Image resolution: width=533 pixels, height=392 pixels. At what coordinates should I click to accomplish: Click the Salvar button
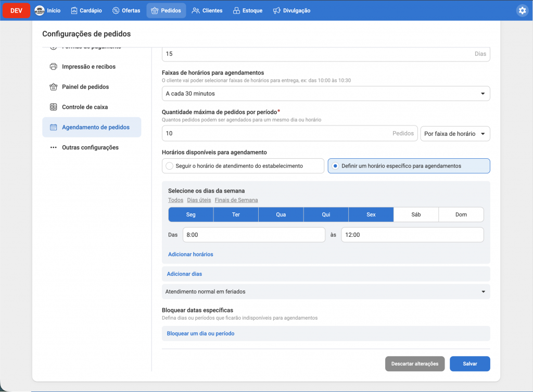pyautogui.click(x=469, y=363)
